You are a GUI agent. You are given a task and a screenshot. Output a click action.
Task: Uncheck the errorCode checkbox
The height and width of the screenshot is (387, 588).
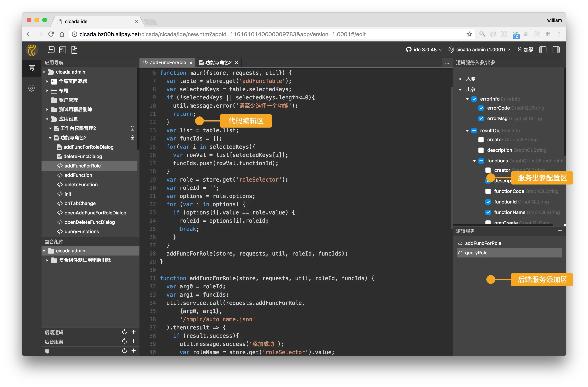coord(481,108)
